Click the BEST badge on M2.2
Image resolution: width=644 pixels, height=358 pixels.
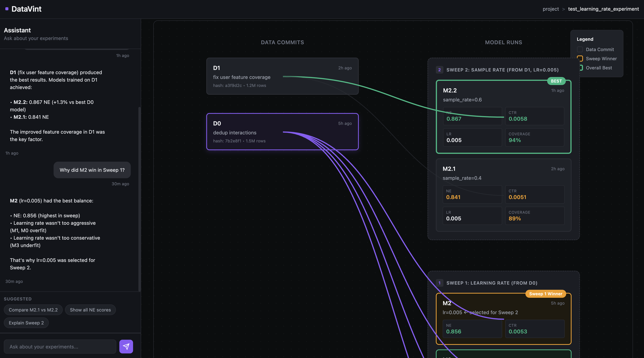coord(556,81)
